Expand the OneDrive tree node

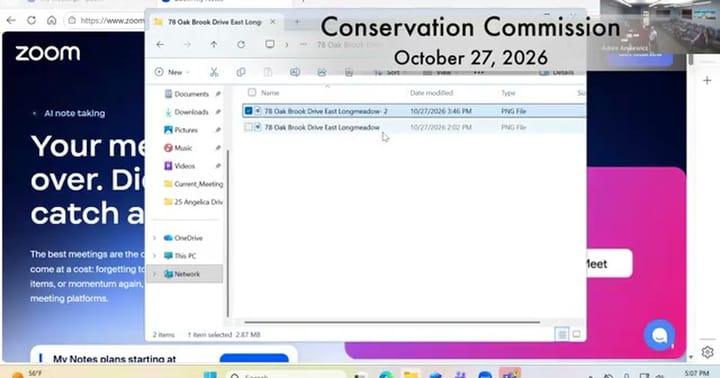(155, 238)
